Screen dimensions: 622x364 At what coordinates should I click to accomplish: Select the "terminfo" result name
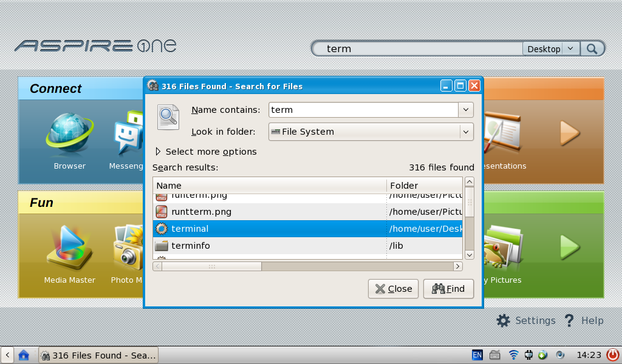pyautogui.click(x=190, y=246)
